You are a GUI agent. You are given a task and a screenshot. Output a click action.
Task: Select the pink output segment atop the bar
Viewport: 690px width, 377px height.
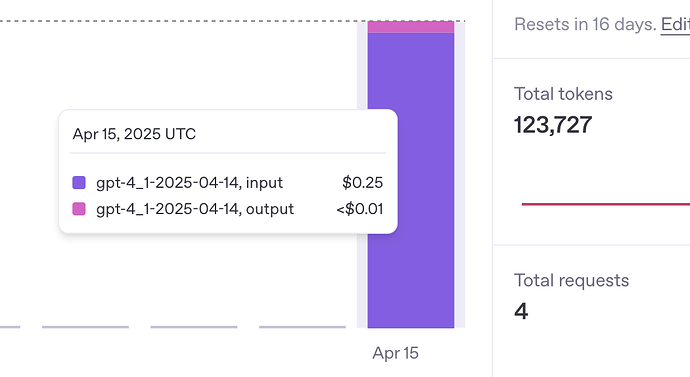pos(411,27)
